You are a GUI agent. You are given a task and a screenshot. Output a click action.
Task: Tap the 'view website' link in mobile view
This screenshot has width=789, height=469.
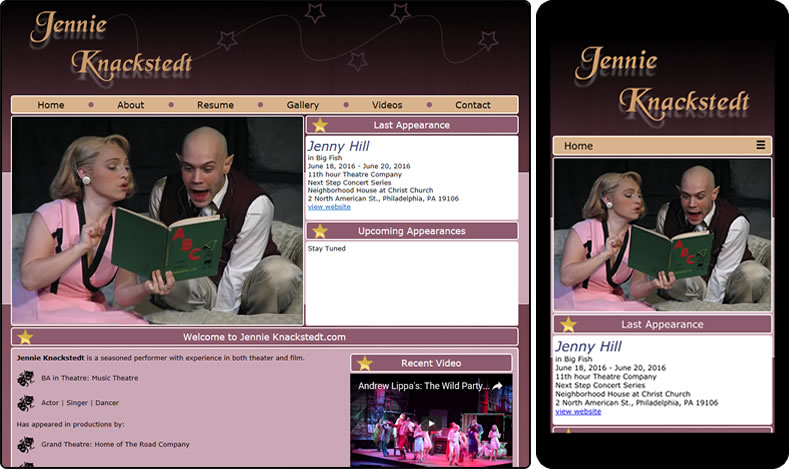click(578, 411)
